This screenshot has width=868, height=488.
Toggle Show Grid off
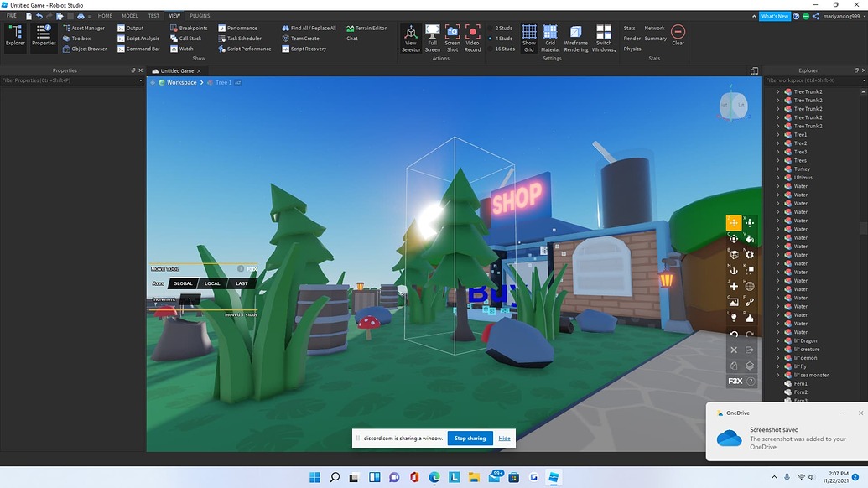tap(529, 37)
